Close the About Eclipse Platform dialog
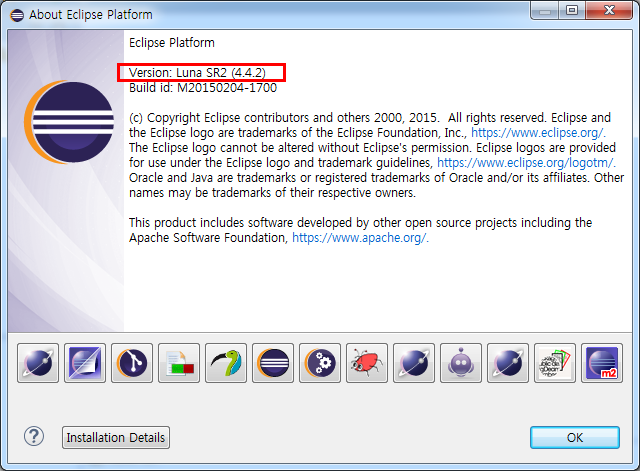Image resolution: width=640 pixels, height=471 pixels. [x=609, y=10]
